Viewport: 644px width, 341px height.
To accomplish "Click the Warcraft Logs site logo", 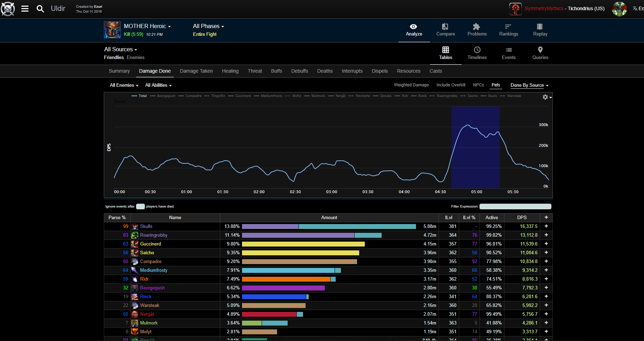I will tap(8, 9).
